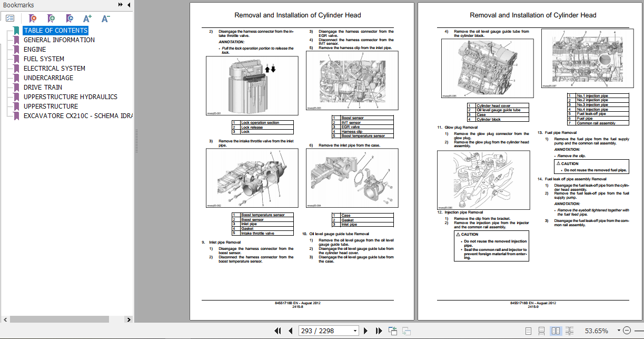Viewport: 644px width, 339px height.
Task: Click the 'Intake throttle valve' table row
Action: [262, 233]
